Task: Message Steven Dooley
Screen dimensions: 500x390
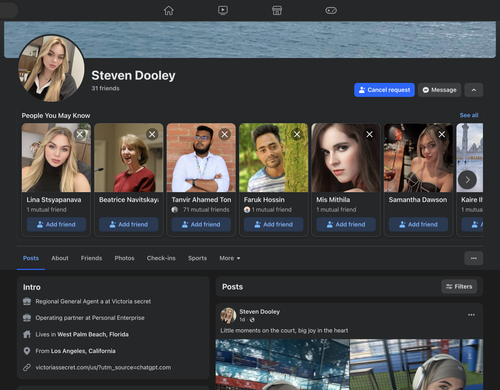Action: coord(439,90)
